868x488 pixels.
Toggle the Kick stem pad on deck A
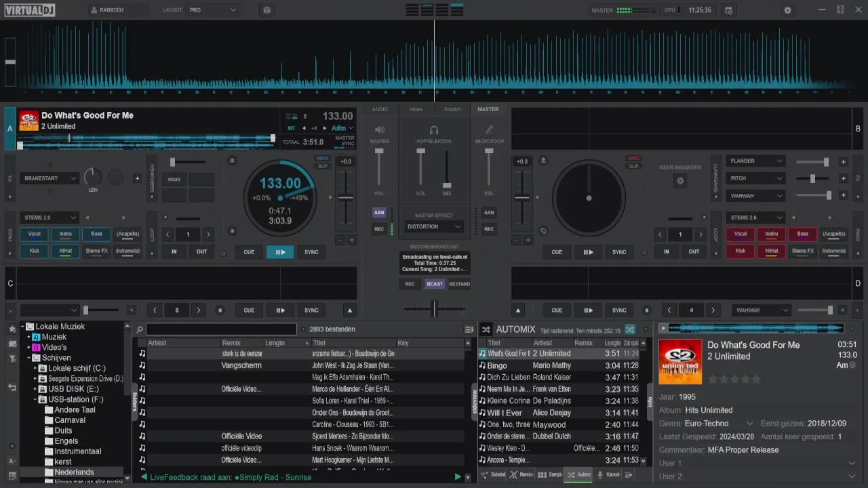click(x=34, y=251)
